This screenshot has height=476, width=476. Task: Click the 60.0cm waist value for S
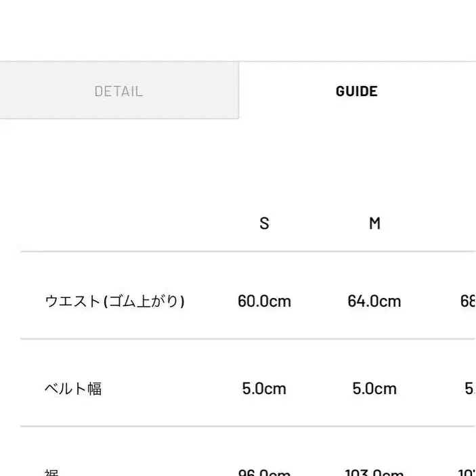[x=264, y=301]
